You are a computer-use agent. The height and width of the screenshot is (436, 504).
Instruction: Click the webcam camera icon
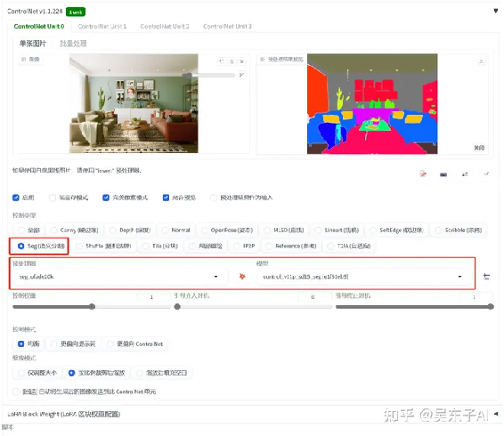pyautogui.click(x=443, y=174)
